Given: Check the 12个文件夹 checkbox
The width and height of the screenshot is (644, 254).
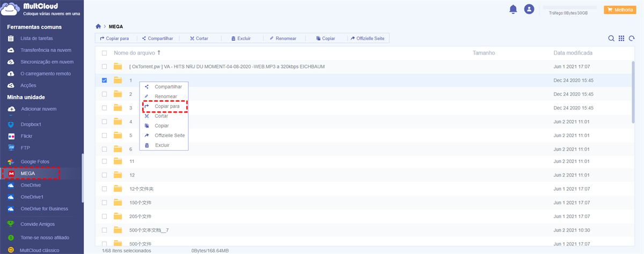Looking at the screenshot, I should tap(104, 189).
